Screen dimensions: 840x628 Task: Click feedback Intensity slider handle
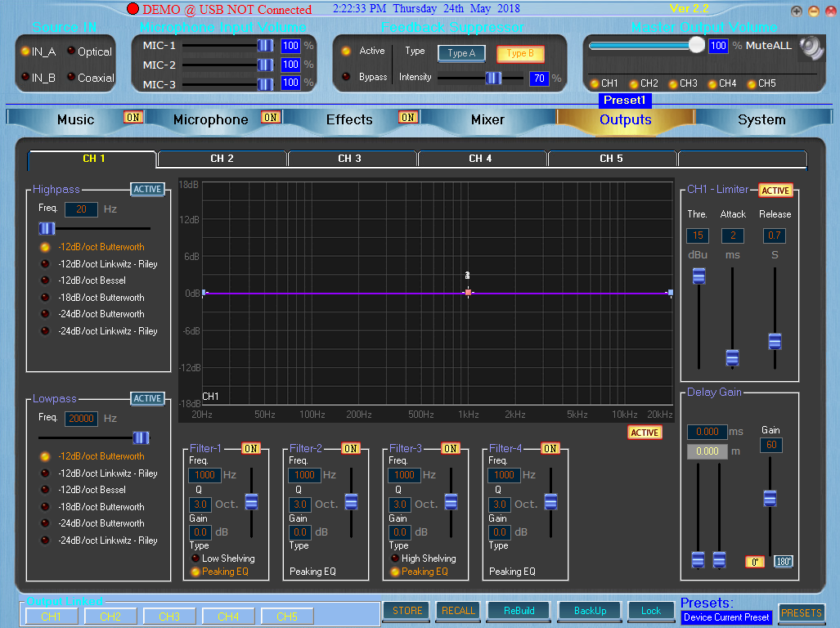point(493,78)
